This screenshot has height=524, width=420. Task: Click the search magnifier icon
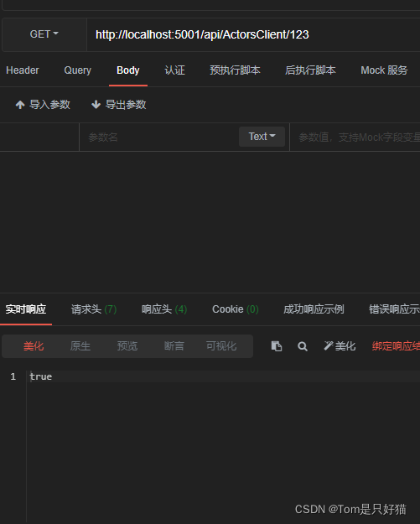[303, 346]
